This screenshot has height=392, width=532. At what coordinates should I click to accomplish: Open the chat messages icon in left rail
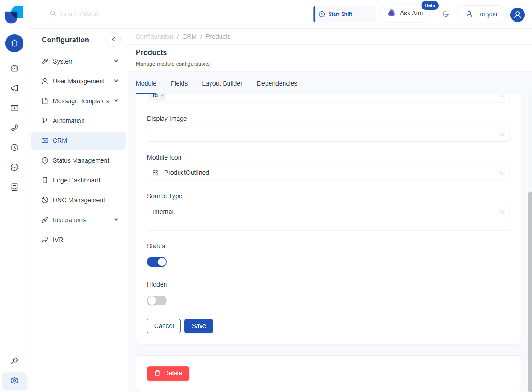[x=14, y=167]
